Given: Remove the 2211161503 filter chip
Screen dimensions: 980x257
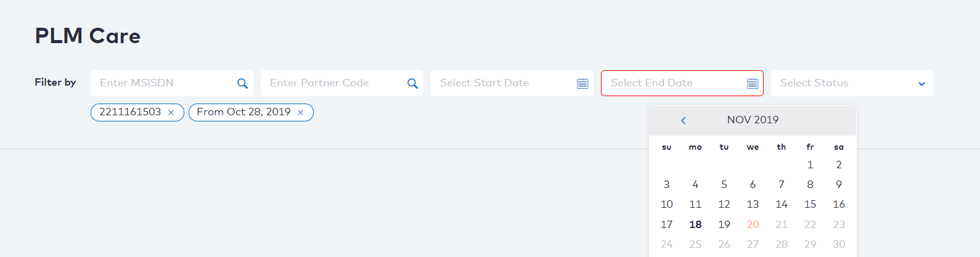Looking at the screenshot, I should [x=171, y=113].
